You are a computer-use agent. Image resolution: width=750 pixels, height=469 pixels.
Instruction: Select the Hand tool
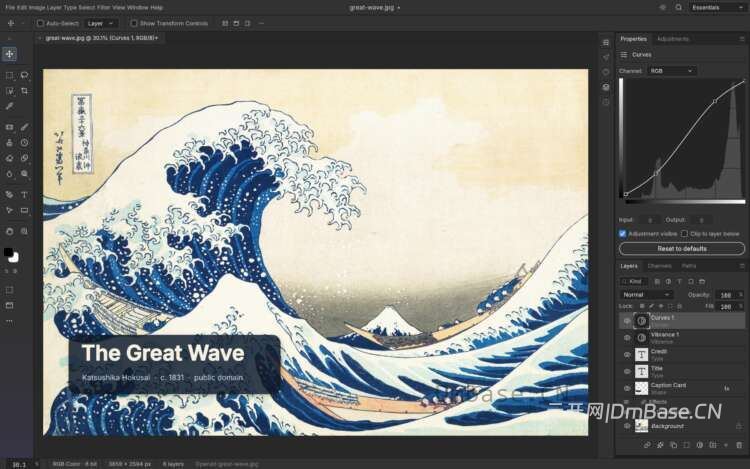[10, 231]
